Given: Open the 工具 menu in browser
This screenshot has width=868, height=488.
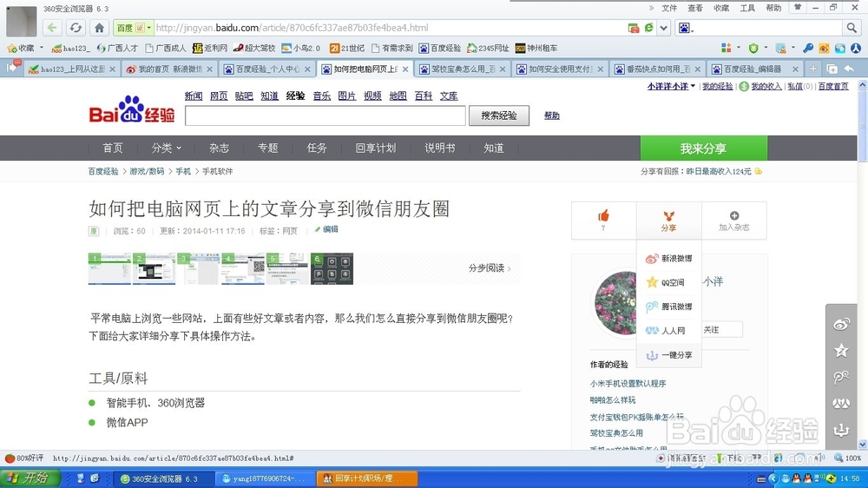Looking at the screenshot, I should click(x=748, y=9).
